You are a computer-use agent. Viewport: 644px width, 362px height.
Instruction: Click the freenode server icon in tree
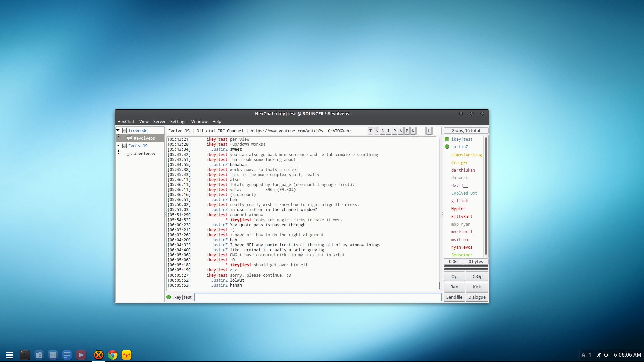(x=125, y=130)
